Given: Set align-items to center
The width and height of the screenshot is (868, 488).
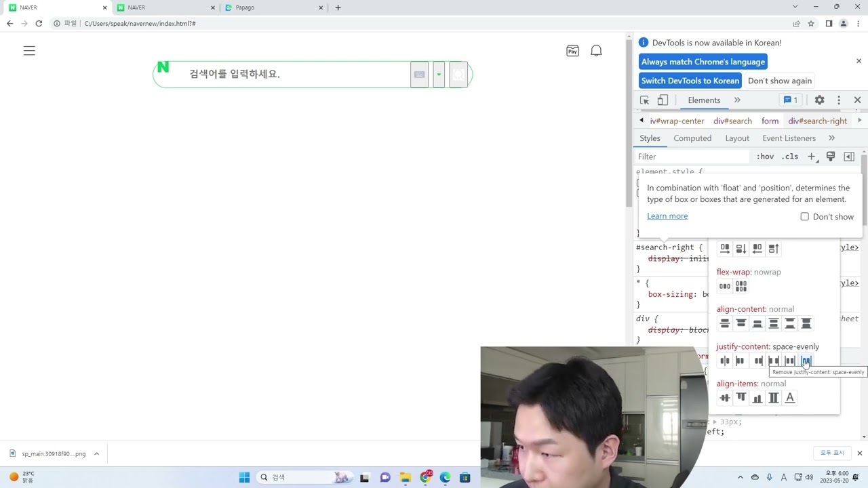Looking at the screenshot, I should click(x=725, y=398).
